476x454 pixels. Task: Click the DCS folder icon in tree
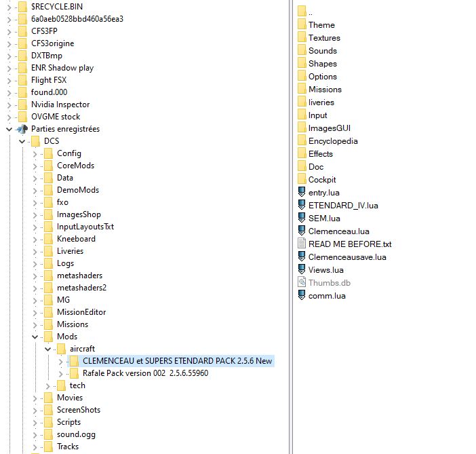[x=35, y=141]
